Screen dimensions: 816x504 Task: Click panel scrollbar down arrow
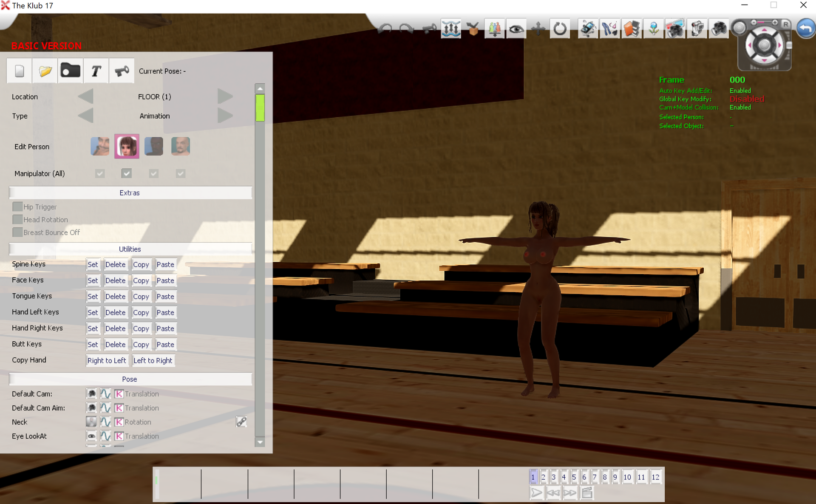[x=260, y=442]
